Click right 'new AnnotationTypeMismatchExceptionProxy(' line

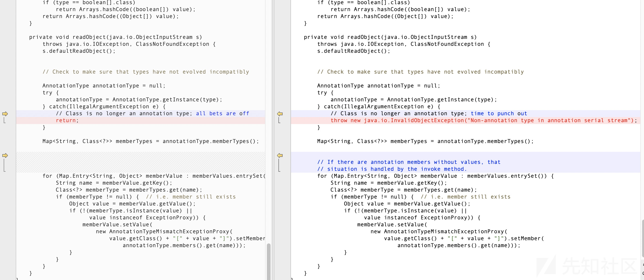tap(439, 232)
